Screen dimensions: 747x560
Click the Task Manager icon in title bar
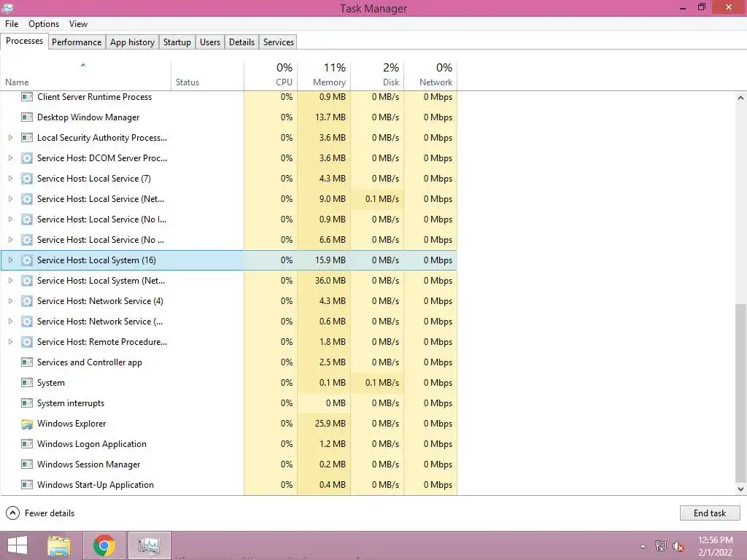pyautogui.click(x=7, y=7)
